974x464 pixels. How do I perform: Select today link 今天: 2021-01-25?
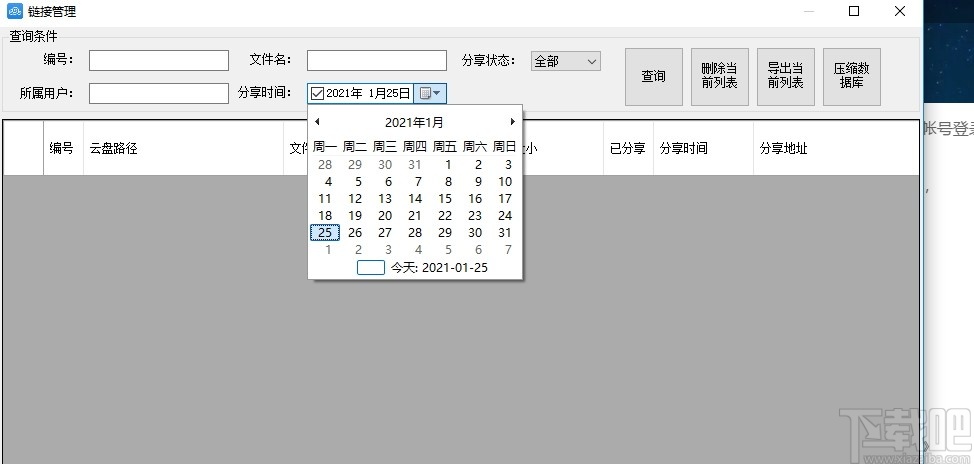439,268
